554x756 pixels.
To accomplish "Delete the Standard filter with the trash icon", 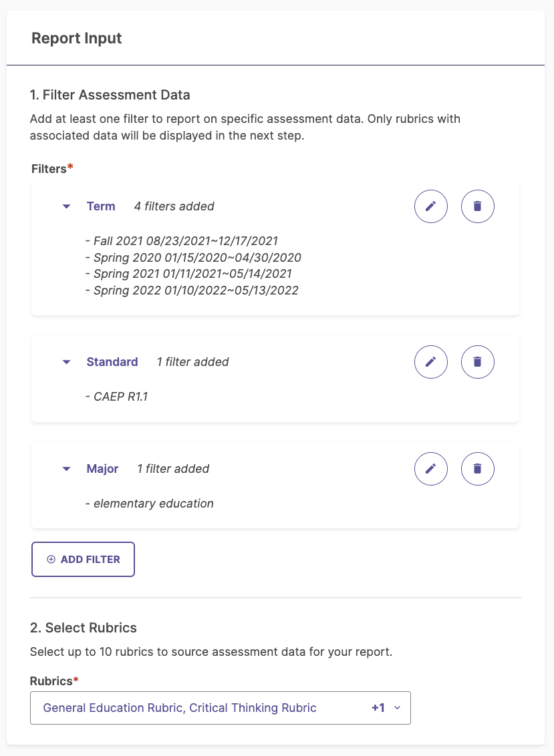I will pyautogui.click(x=478, y=361).
